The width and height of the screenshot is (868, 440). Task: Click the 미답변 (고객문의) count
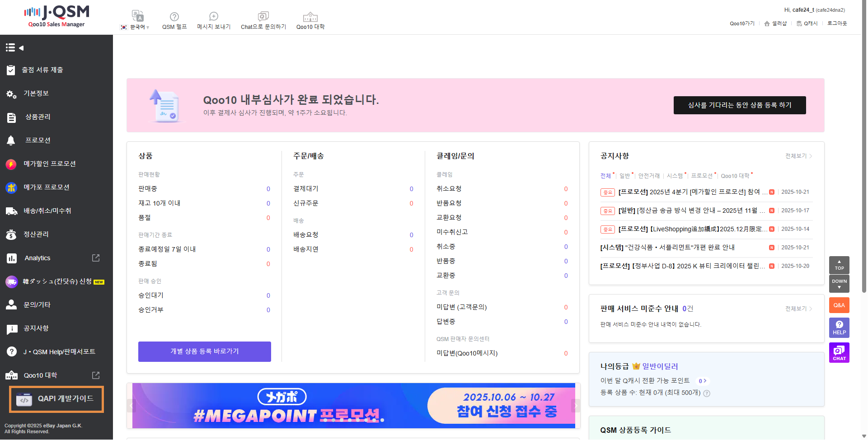coord(566,307)
